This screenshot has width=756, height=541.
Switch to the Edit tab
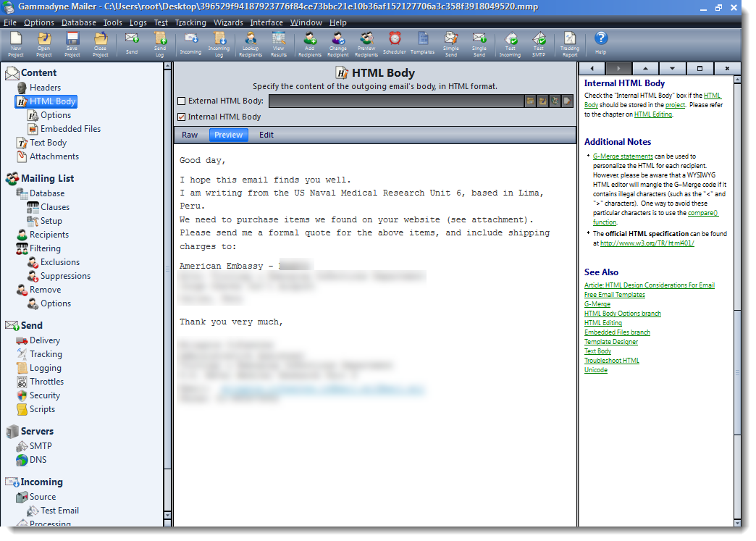(x=266, y=135)
